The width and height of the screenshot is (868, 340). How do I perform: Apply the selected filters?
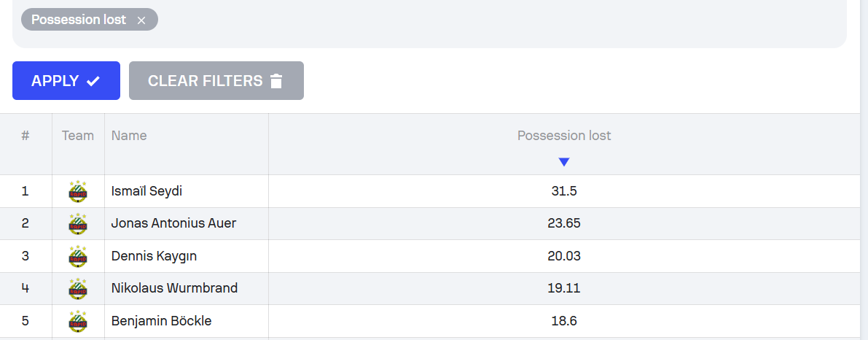[66, 81]
